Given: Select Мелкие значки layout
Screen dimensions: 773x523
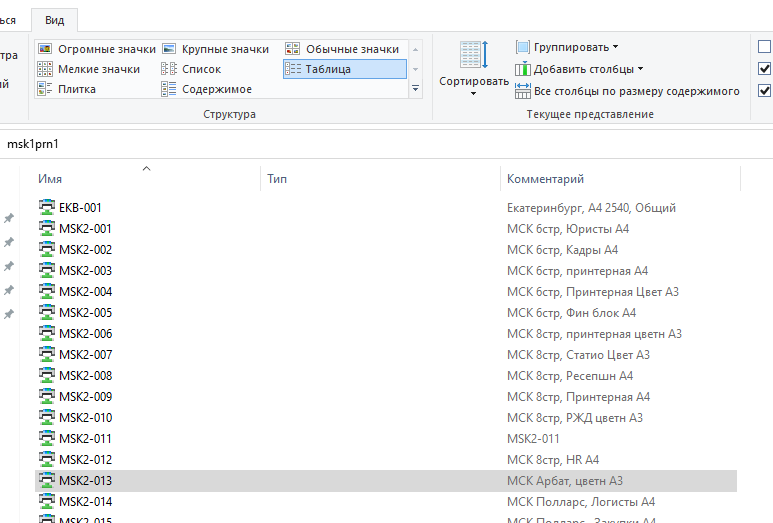Looking at the screenshot, I should point(89,69).
